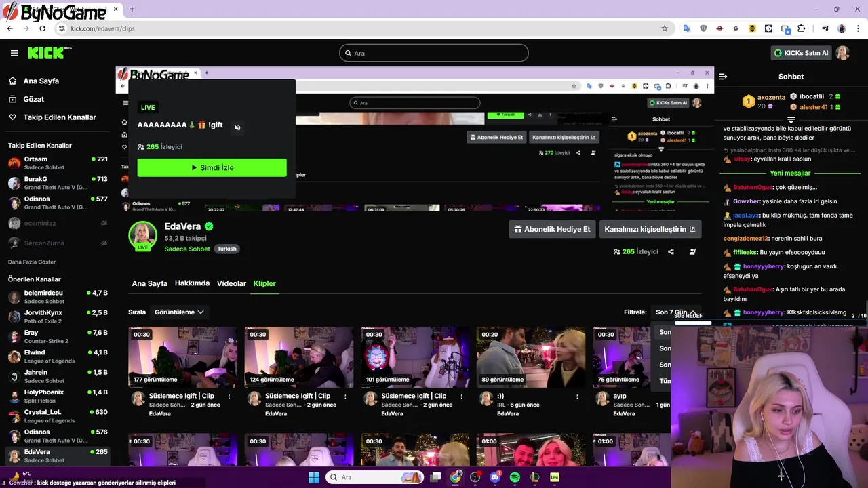Open the hamburger sidebar menu

click(14, 53)
